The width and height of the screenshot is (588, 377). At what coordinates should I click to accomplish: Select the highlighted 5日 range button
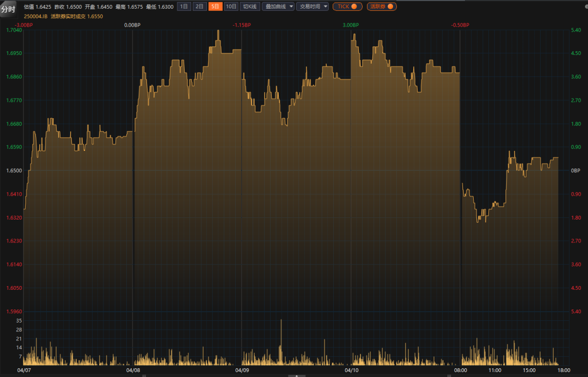point(216,7)
